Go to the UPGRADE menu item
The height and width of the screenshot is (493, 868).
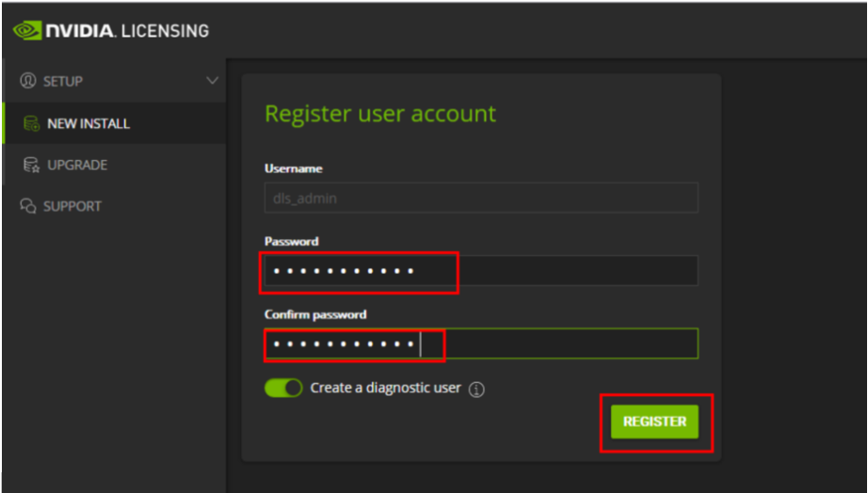(77, 165)
